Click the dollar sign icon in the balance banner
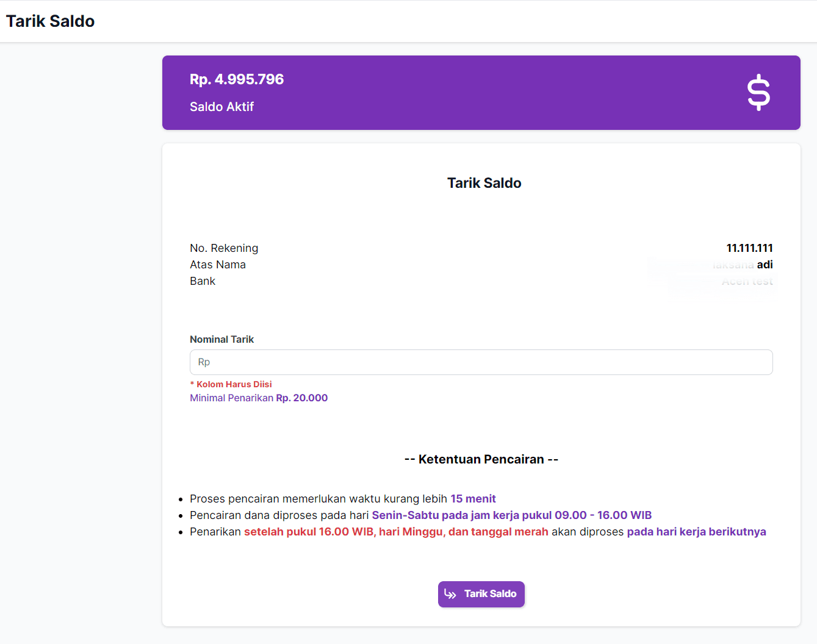The image size is (817, 644). 758,93
